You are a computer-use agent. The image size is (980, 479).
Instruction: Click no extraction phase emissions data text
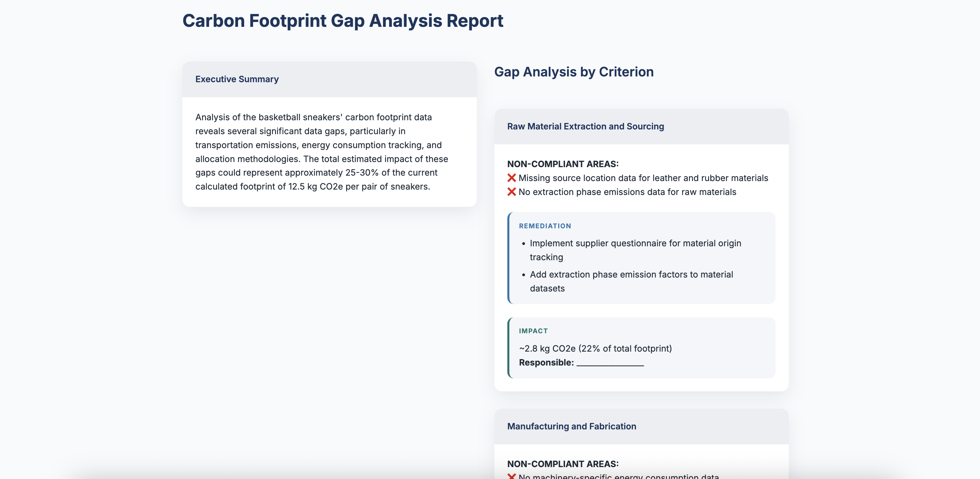[x=627, y=192]
